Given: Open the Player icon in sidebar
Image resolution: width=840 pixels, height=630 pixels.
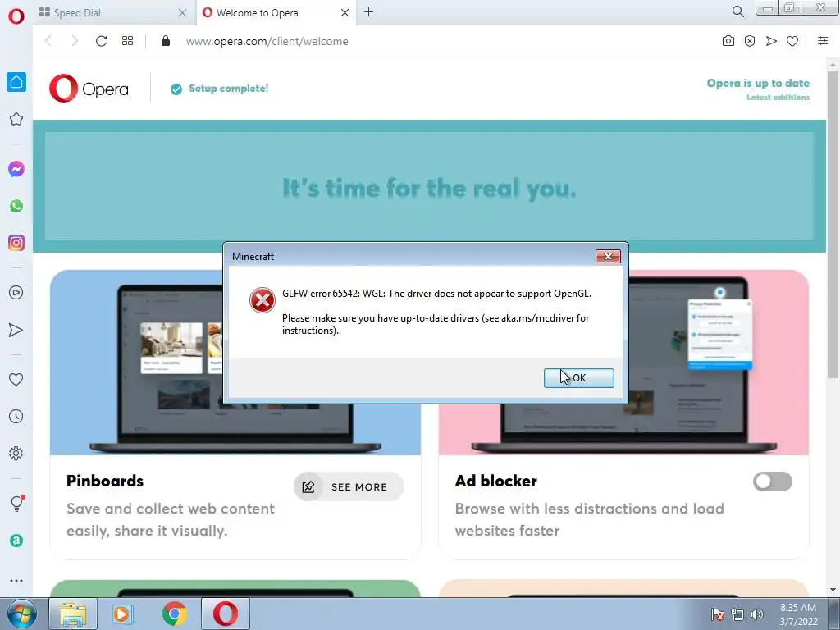Looking at the screenshot, I should click(x=16, y=293).
